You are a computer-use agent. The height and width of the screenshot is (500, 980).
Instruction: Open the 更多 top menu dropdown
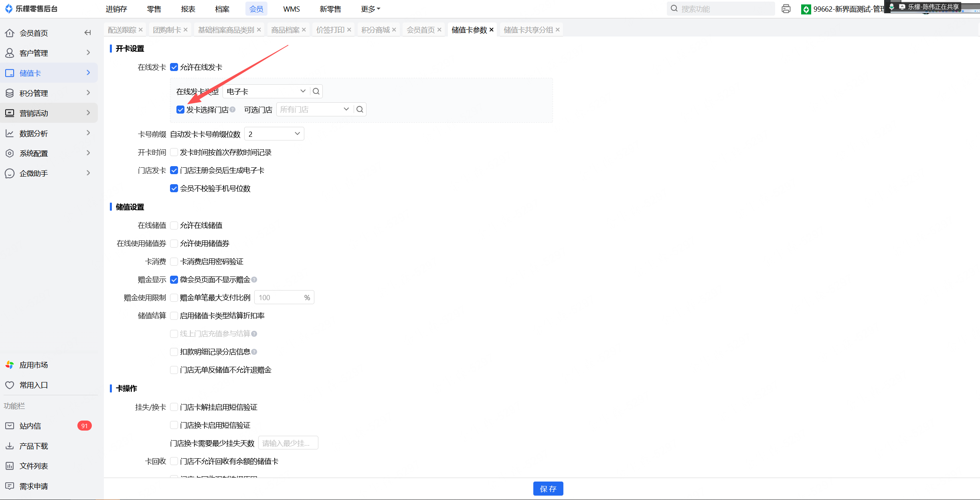click(x=370, y=9)
